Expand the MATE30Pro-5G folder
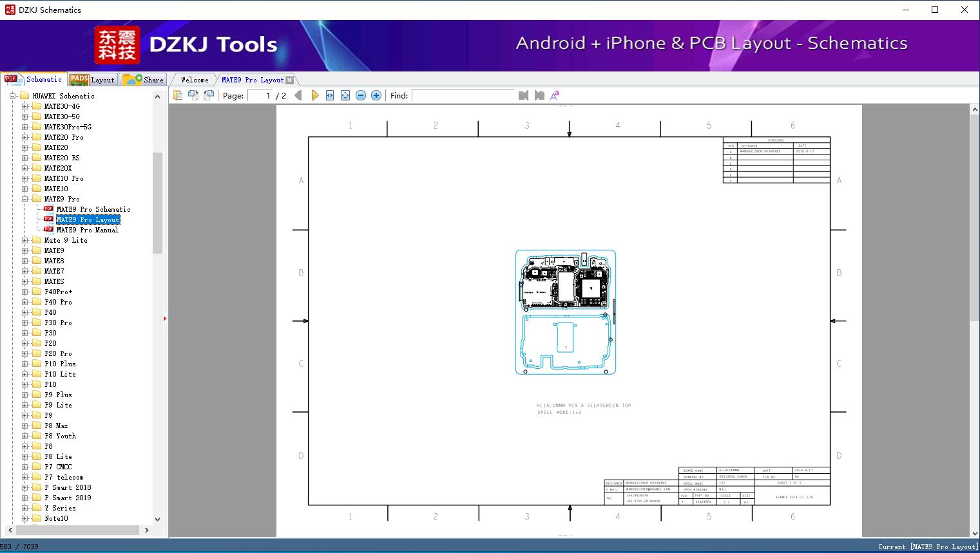 pos(24,127)
